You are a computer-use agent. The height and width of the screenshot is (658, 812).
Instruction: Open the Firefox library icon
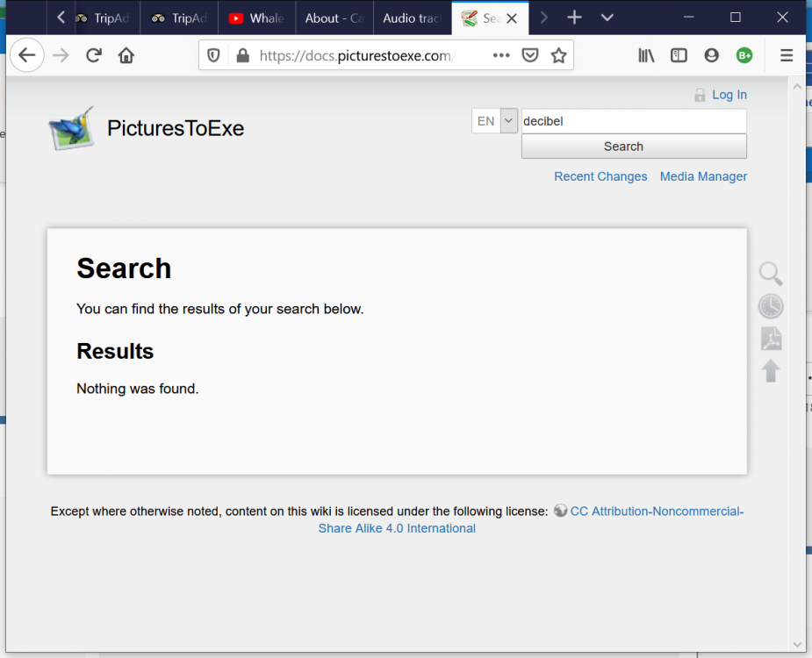click(646, 56)
